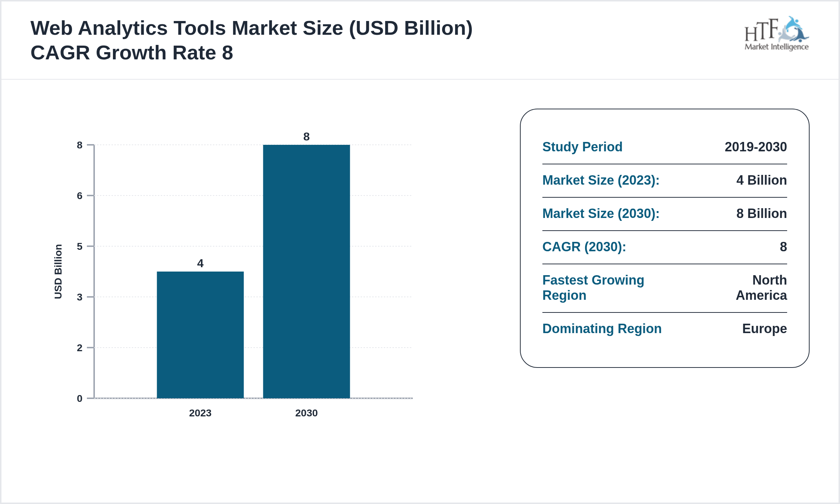Click the Dominating Region label
Viewport: 840px width, 504px height.
(602, 329)
